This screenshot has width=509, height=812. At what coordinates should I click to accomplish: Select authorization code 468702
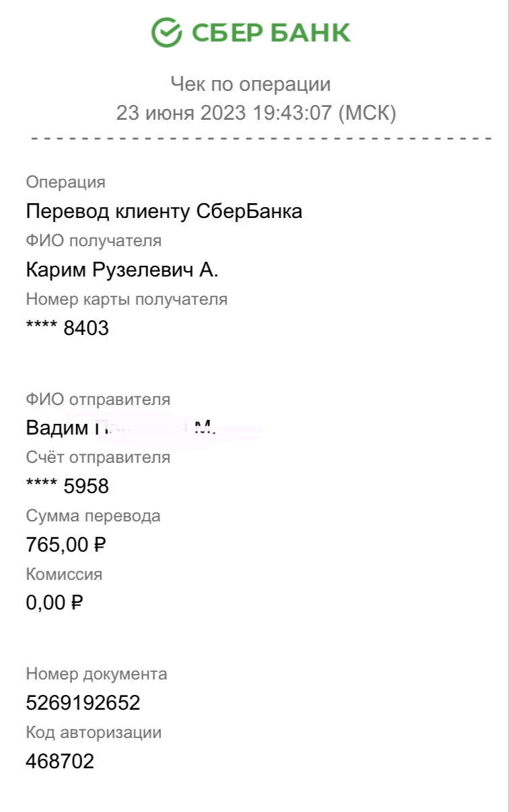[60, 761]
